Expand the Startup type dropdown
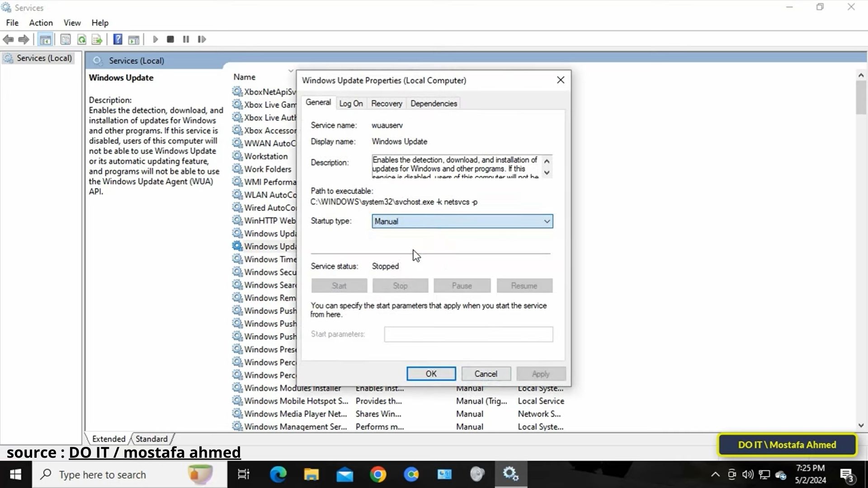This screenshot has width=868, height=488. pos(547,221)
